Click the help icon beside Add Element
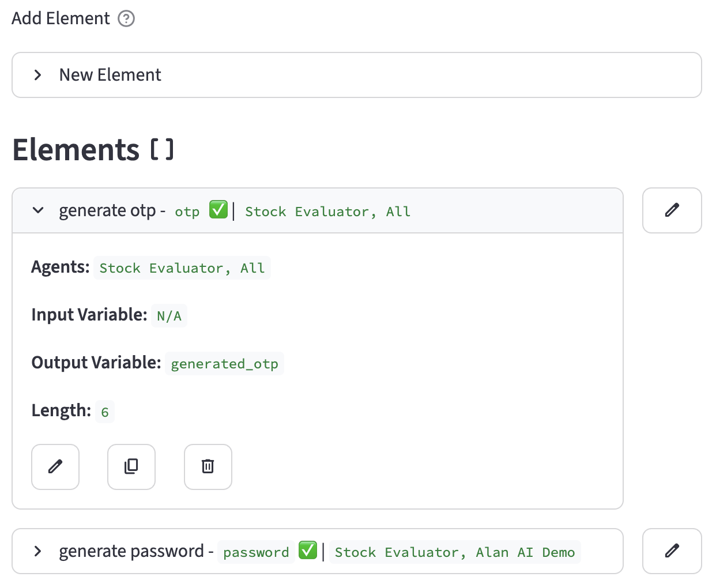 coord(126,19)
